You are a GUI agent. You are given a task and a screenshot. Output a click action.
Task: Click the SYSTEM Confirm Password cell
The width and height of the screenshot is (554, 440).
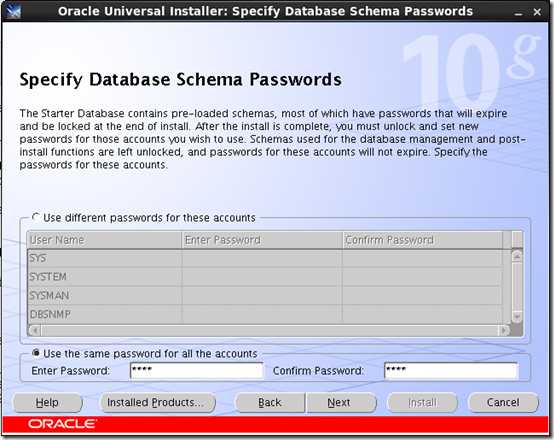423,277
